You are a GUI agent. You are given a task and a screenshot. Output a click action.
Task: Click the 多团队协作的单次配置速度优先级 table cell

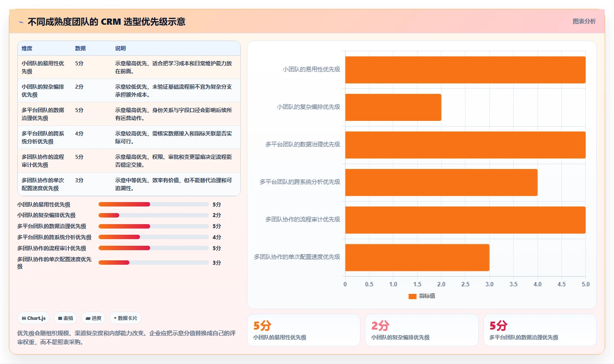(44, 184)
